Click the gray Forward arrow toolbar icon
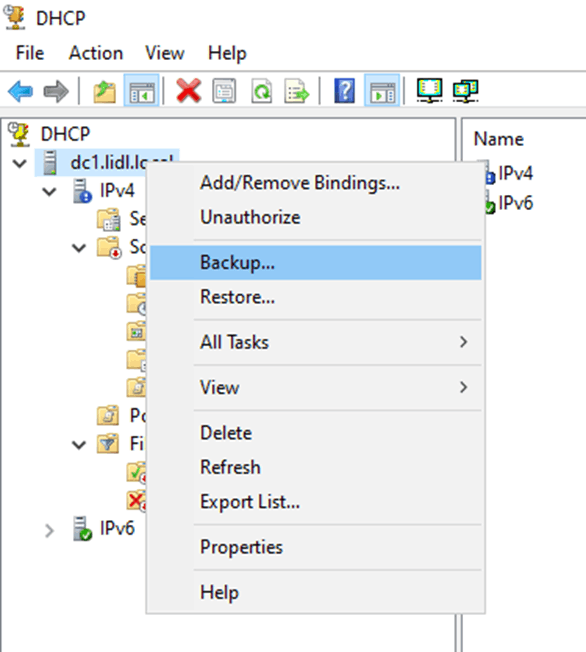Viewport: 586px width, 652px height. [56, 91]
